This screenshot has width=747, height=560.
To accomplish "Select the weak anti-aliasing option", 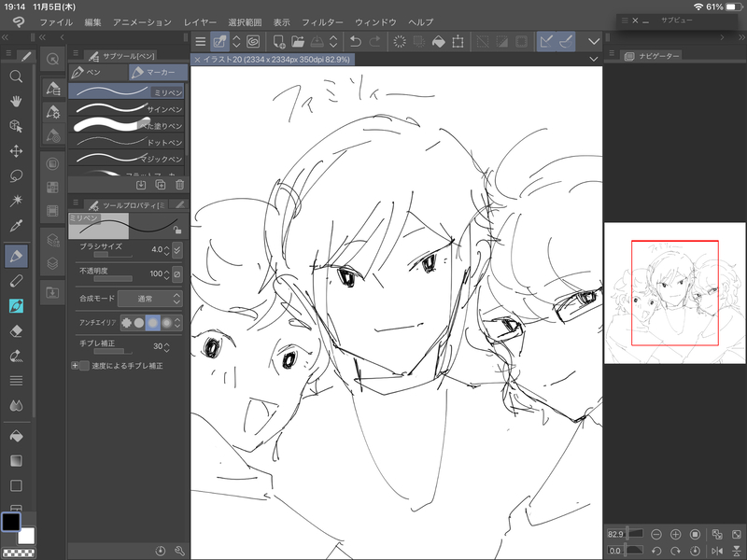I will [139, 323].
